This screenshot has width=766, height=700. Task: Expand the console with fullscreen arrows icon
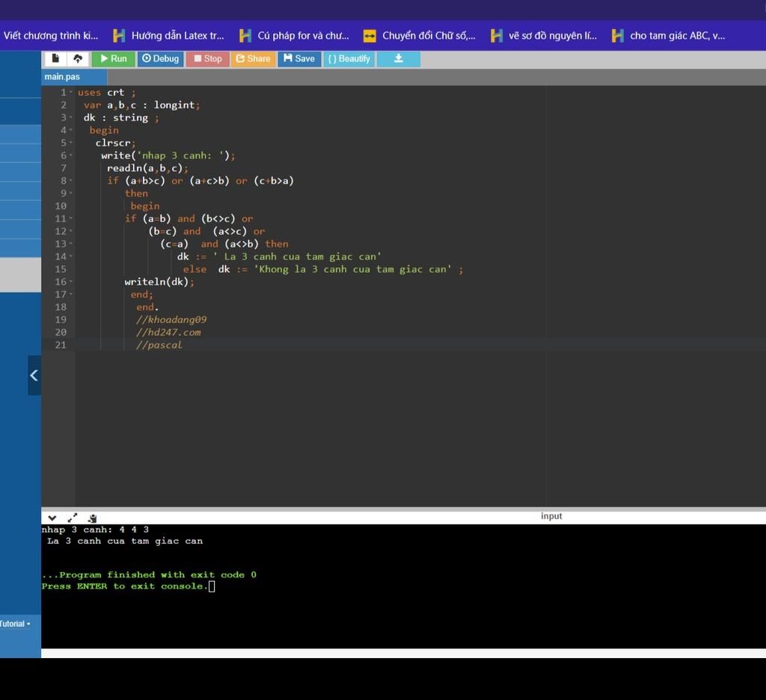(73, 518)
